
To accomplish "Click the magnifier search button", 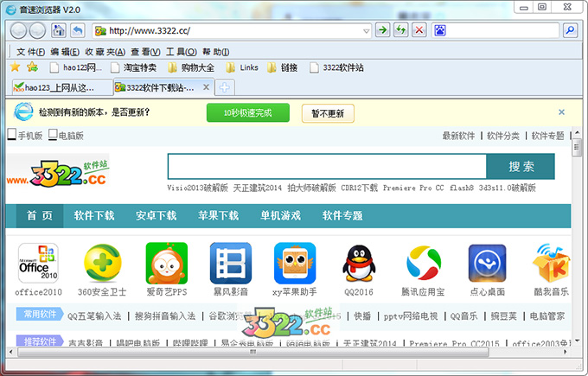I will coord(570,30).
